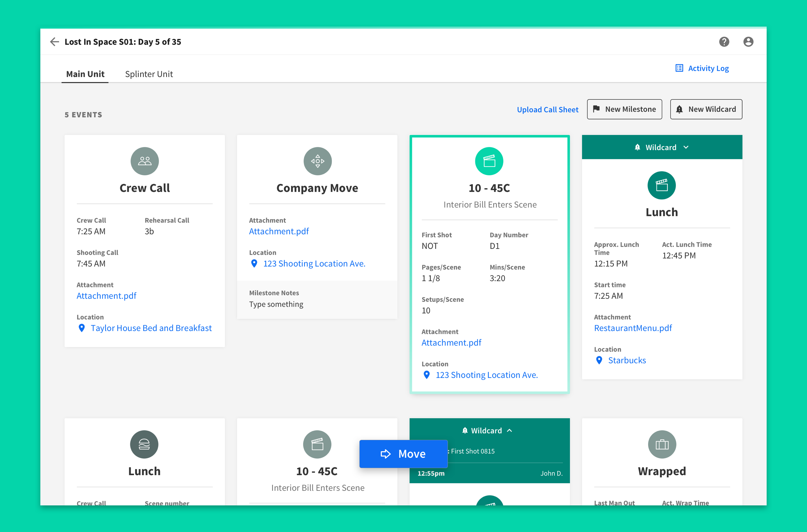The image size is (807, 532).
Task: Click the burger icon on the bottom Lunch card
Action: (144, 444)
